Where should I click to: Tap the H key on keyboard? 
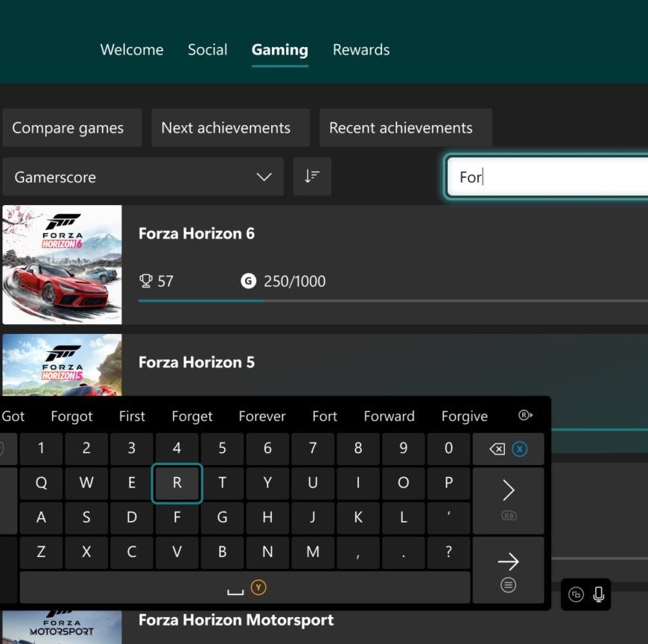point(267,517)
